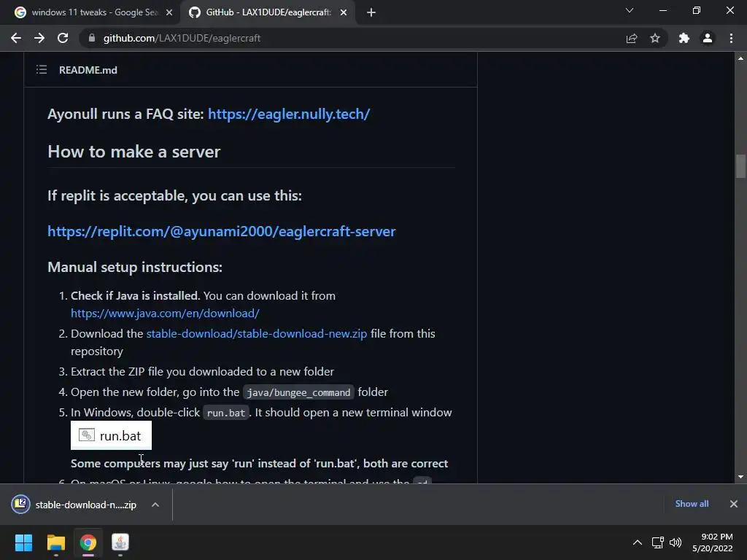The height and width of the screenshot is (560, 747).
Task: Close the GitHub eaglercraft tab
Action: tap(344, 13)
